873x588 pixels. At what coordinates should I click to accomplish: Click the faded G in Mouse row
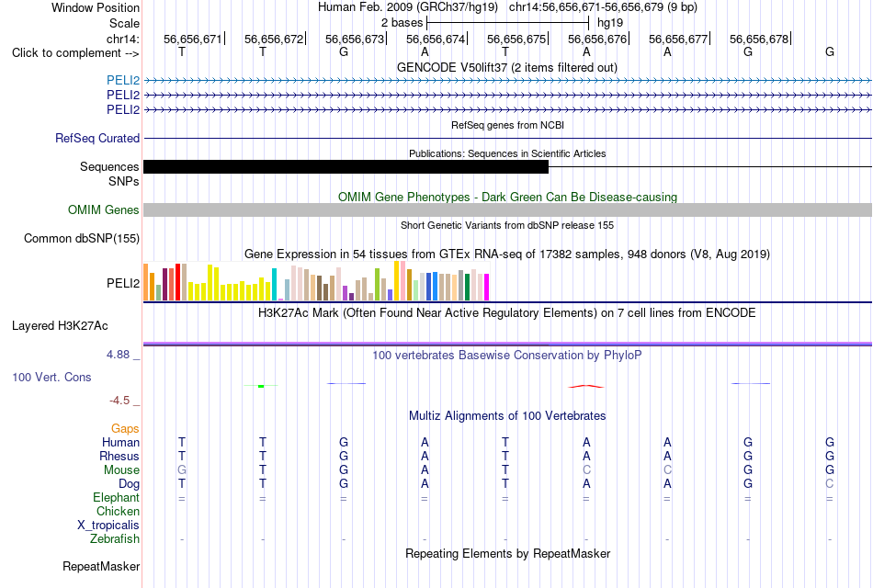pyautogui.click(x=182, y=470)
